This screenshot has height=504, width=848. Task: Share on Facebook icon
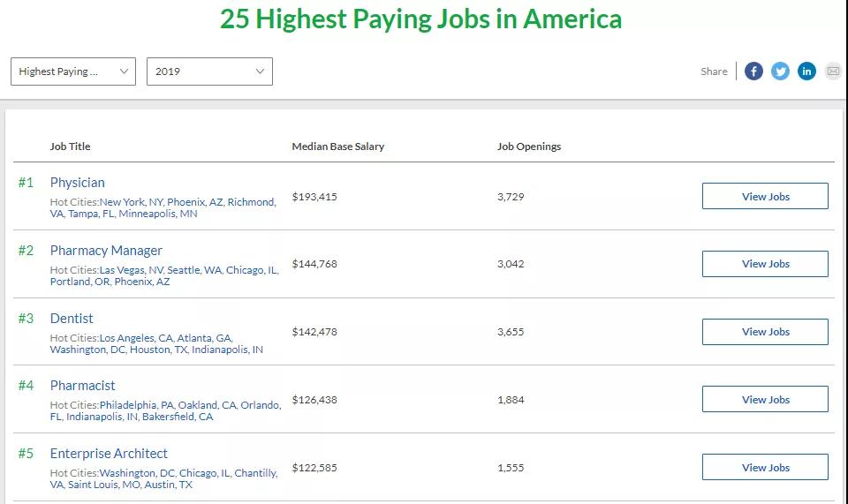coord(753,71)
